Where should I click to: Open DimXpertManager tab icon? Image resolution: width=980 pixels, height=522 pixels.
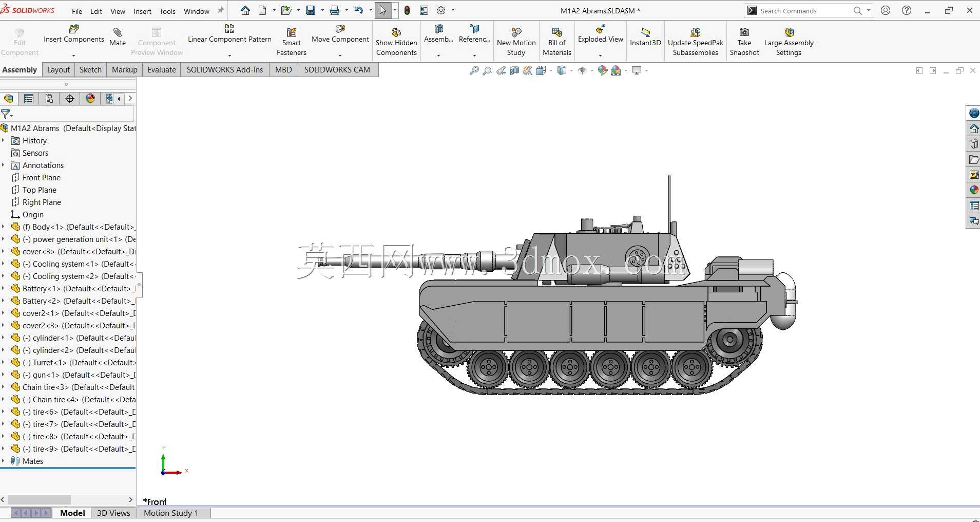[70, 99]
